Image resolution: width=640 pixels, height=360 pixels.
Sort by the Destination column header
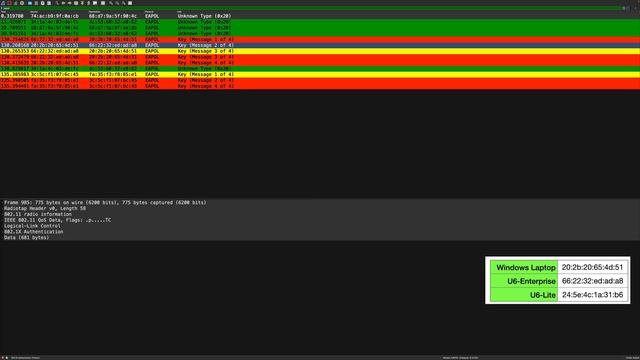pos(94,11)
